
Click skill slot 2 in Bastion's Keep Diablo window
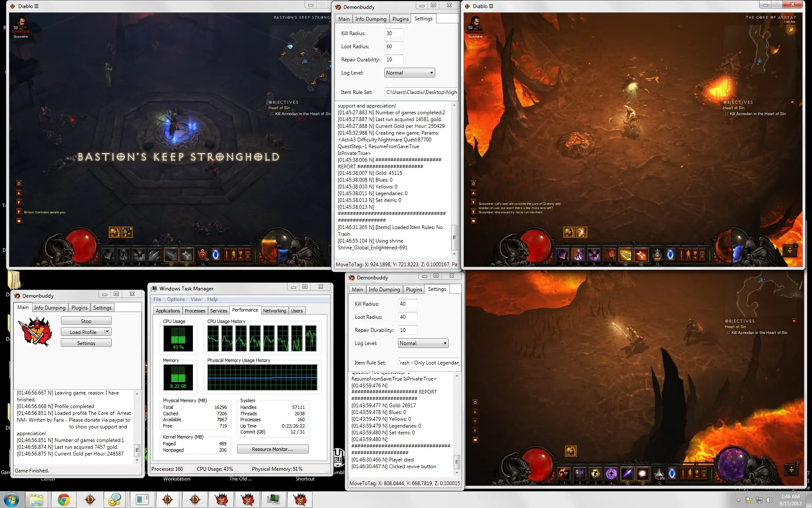pos(123,254)
